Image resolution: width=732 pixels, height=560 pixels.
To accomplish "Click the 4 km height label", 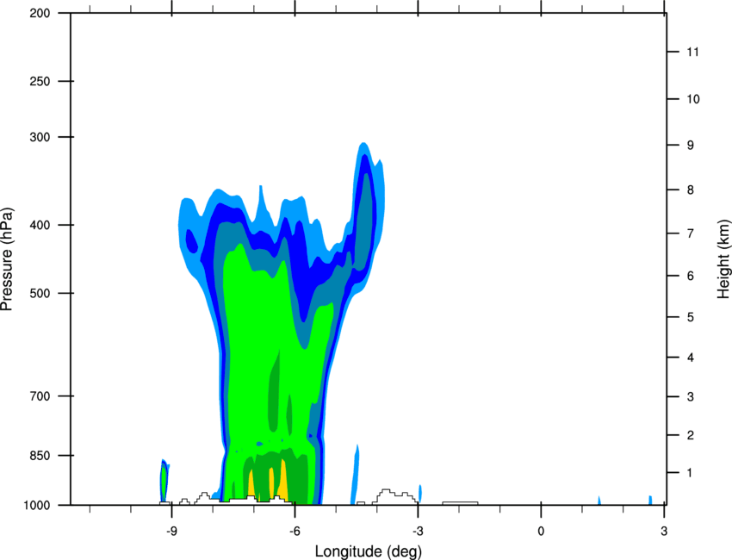I will (x=691, y=358).
